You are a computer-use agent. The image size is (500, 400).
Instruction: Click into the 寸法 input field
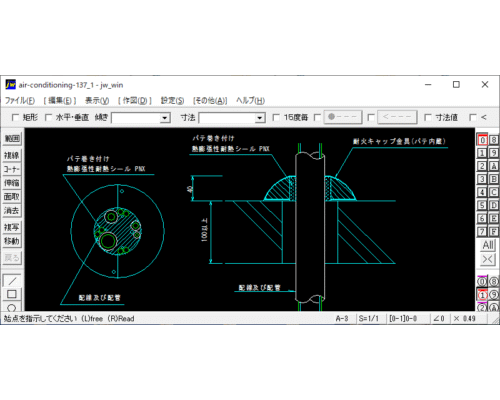227,118
